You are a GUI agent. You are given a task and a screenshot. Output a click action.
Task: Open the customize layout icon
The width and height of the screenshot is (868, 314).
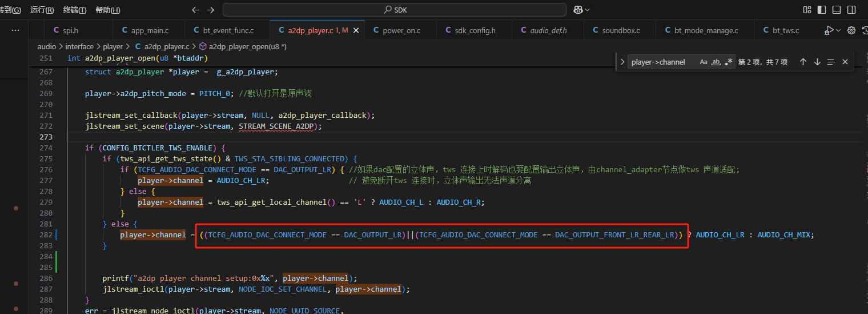point(807,10)
